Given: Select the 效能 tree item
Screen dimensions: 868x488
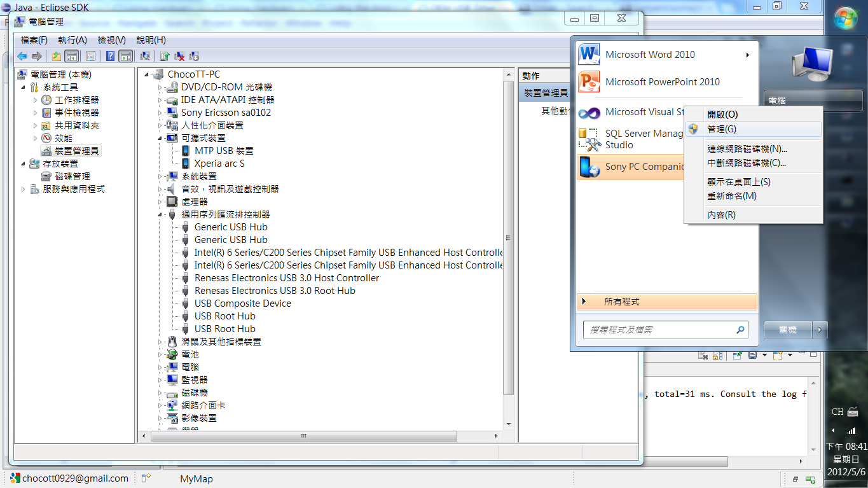Looking at the screenshot, I should coord(64,138).
